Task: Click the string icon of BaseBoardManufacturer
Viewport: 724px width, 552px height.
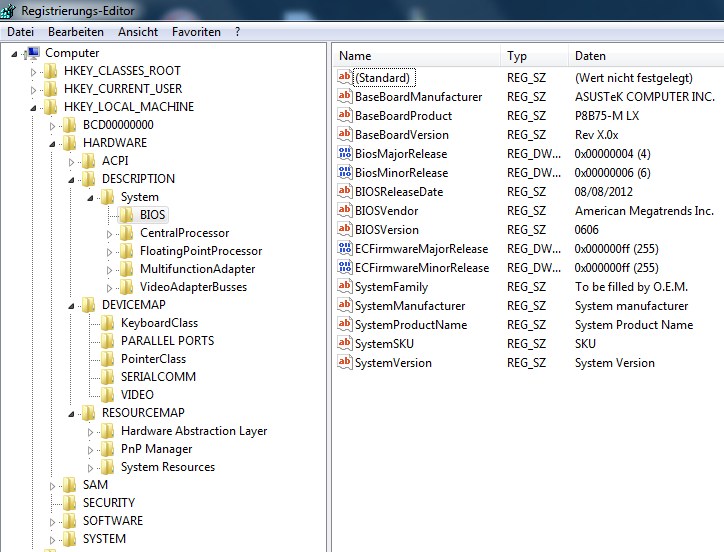Action: (x=344, y=96)
